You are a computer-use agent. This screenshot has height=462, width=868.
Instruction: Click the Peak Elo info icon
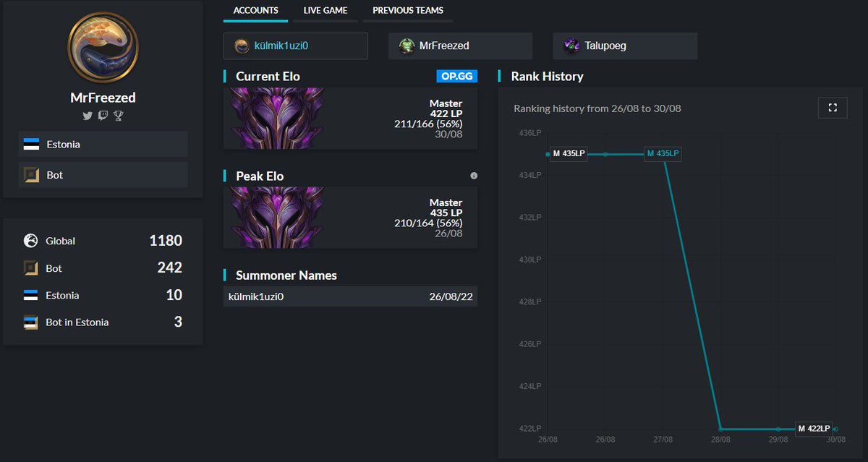click(474, 176)
